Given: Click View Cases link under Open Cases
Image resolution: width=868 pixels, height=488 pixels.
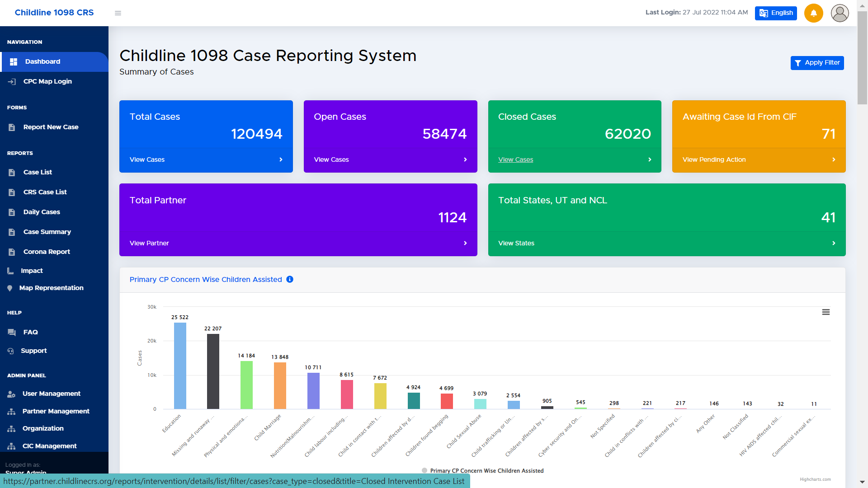Looking at the screenshot, I should click(331, 160).
